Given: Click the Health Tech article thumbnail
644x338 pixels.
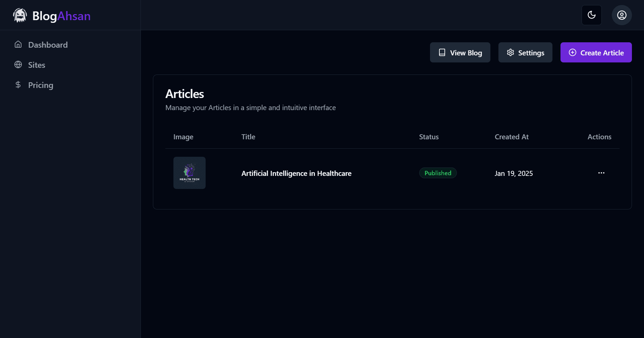Looking at the screenshot, I should [x=190, y=173].
